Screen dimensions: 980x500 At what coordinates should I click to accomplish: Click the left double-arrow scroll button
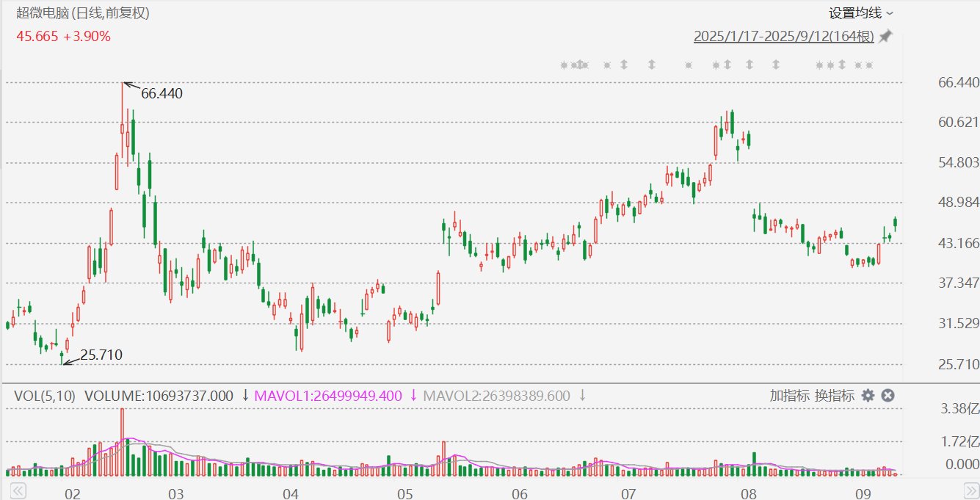pos(18,490)
